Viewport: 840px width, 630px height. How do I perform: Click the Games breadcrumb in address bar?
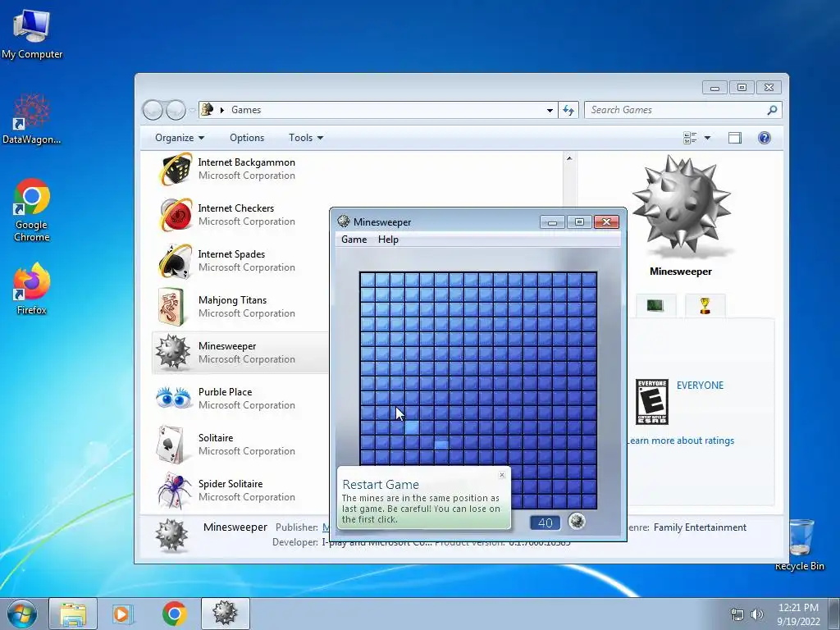tap(246, 110)
